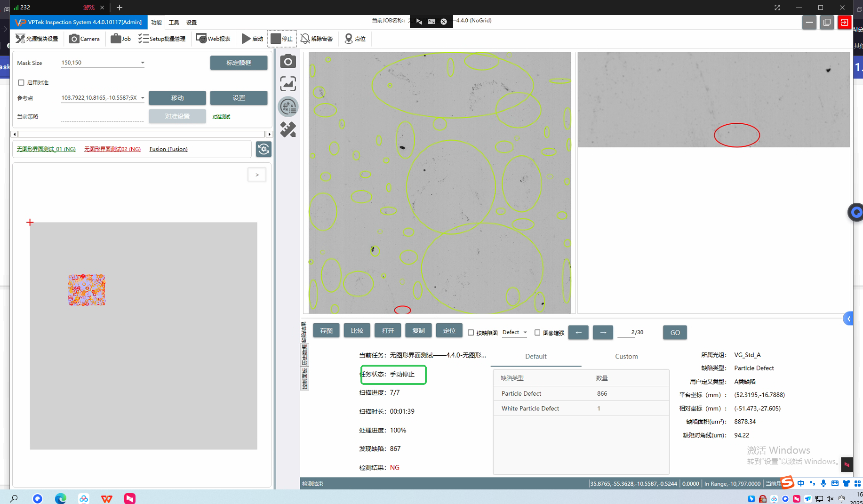Open job tab 无图形界面测试02 (NG)

[112, 149]
